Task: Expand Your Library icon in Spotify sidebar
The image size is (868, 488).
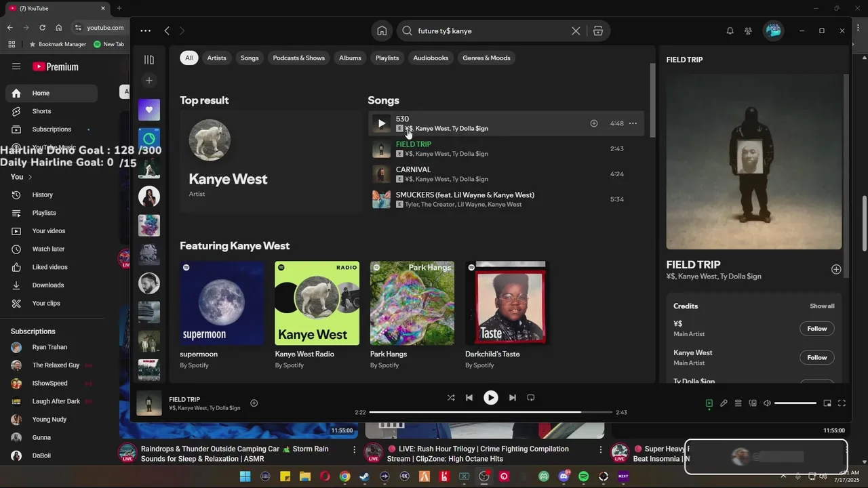Action: tap(149, 60)
